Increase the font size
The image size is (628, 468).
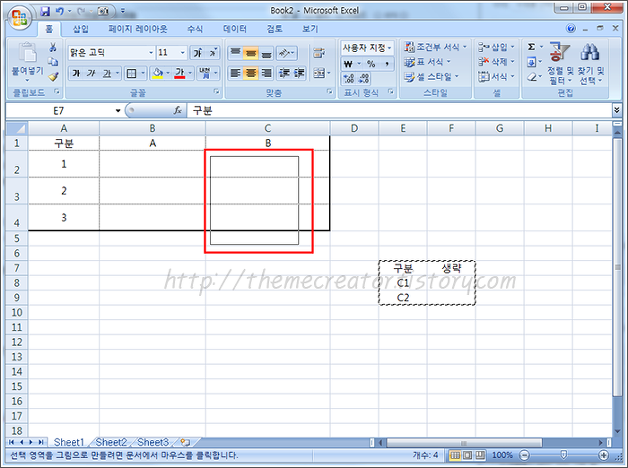[198, 52]
